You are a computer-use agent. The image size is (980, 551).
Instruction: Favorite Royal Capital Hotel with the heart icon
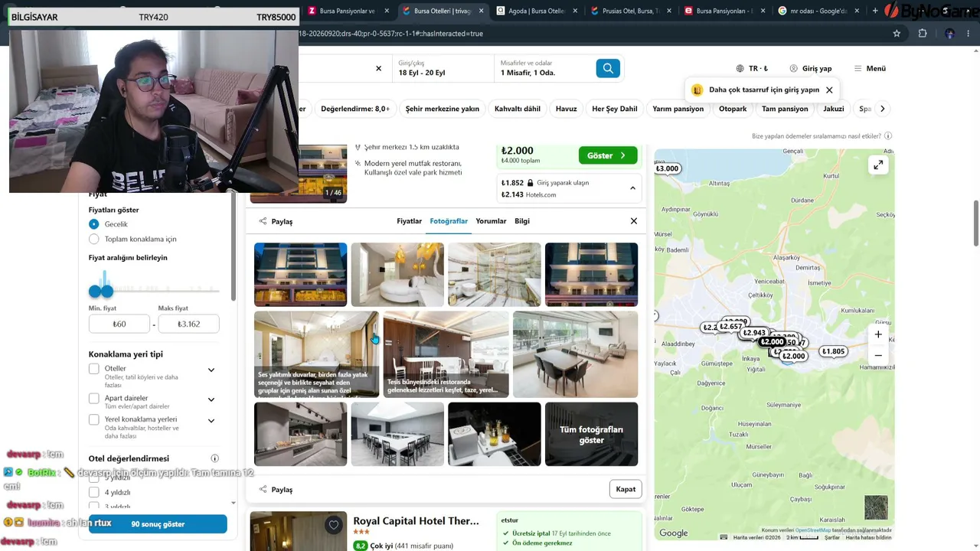click(x=334, y=525)
